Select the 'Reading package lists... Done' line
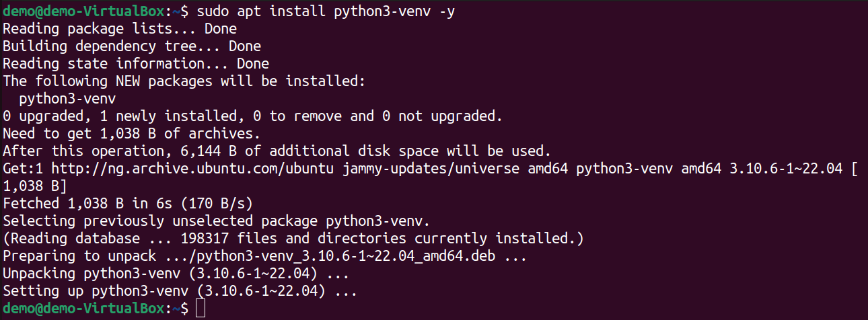Screen dimensions: 868x320 pyautogui.click(x=120, y=30)
